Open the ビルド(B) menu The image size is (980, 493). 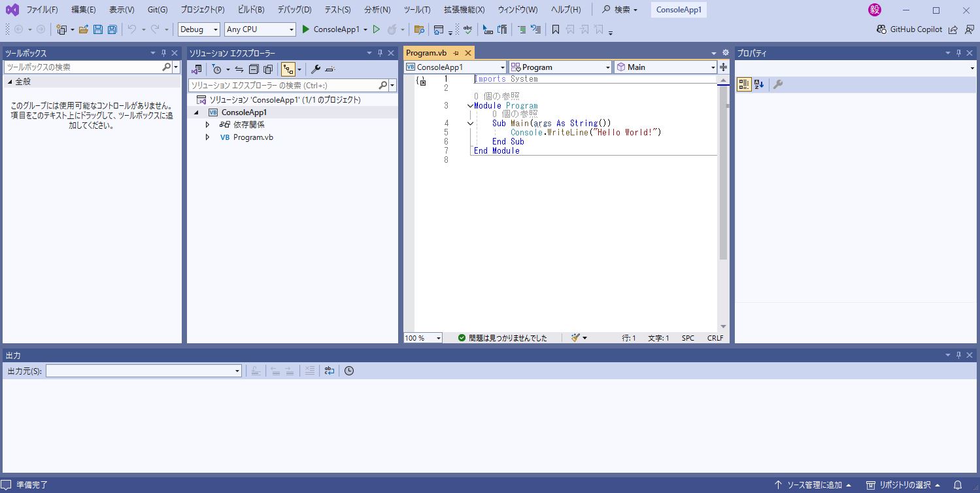pos(251,10)
